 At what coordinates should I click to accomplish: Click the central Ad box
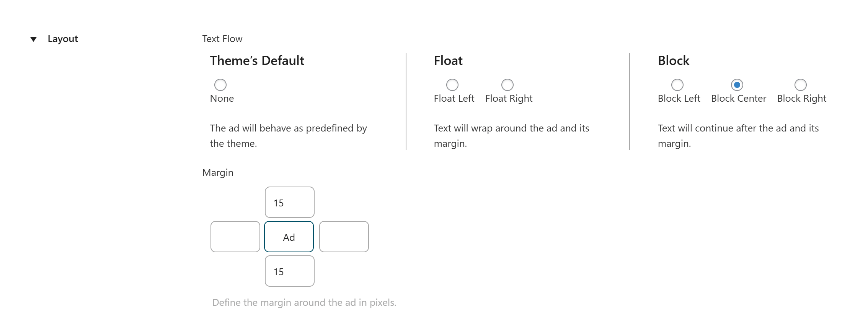tap(289, 237)
